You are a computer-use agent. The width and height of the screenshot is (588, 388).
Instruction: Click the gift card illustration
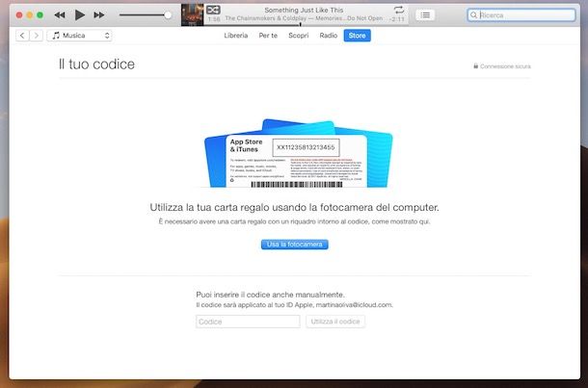click(x=298, y=153)
